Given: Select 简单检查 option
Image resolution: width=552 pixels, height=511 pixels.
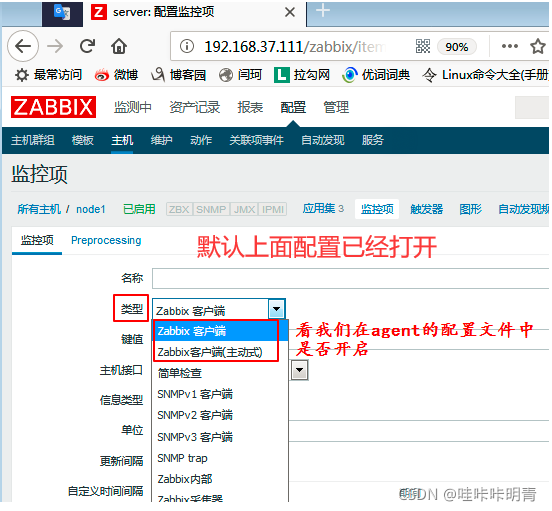Looking at the screenshot, I should tap(220, 373).
